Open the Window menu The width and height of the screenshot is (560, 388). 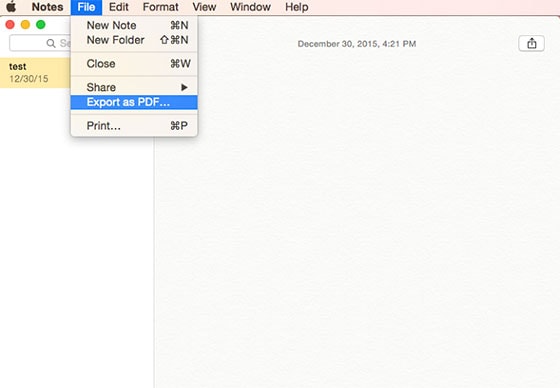[x=250, y=7]
